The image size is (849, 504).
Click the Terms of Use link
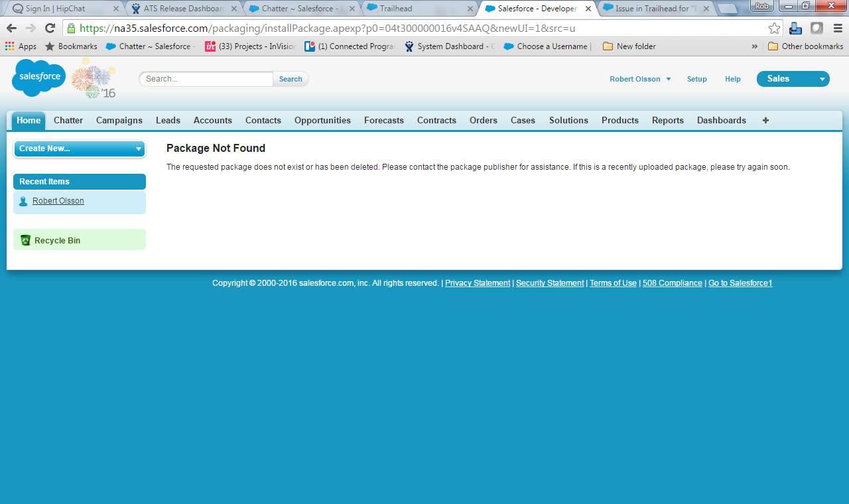coord(613,283)
